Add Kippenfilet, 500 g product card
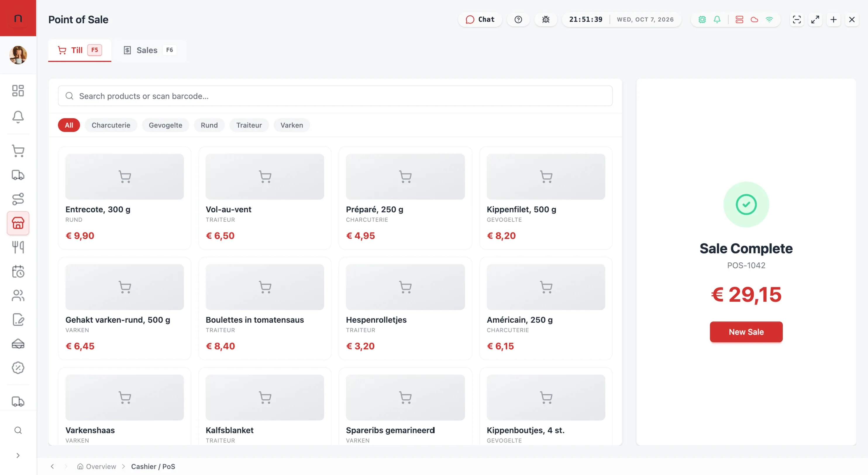 click(x=545, y=198)
